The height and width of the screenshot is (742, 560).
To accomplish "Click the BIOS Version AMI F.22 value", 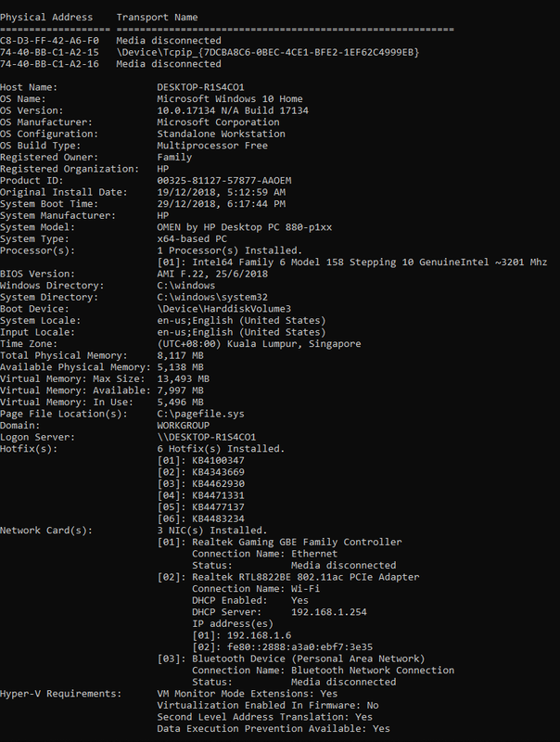I will (212, 274).
